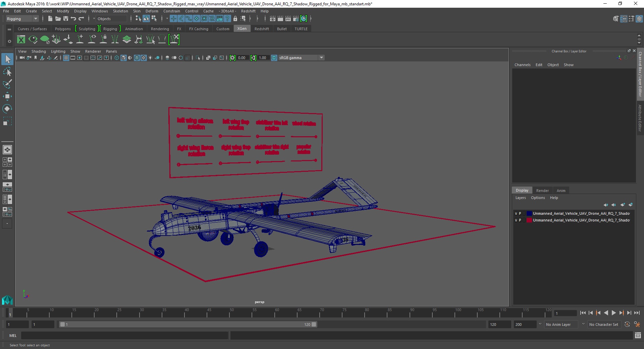Activate the Lasso select tool
The image size is (644, 349).
tap(7, 72)
